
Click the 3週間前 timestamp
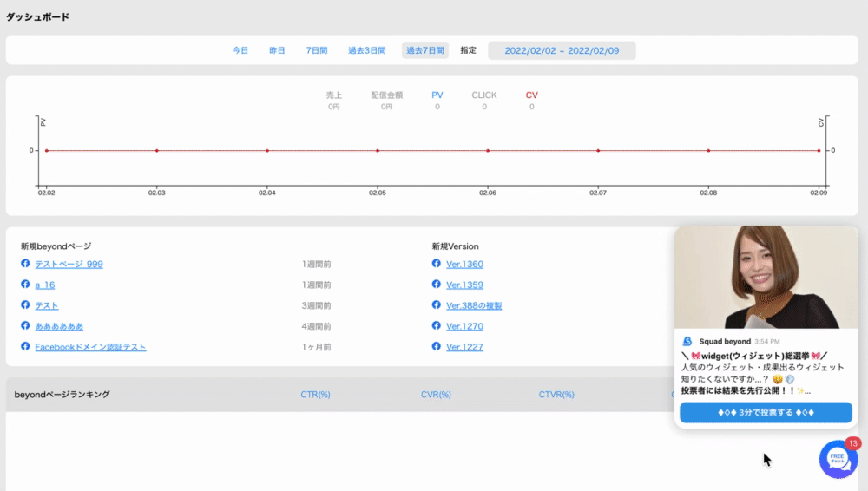click(x=316, y=305)
